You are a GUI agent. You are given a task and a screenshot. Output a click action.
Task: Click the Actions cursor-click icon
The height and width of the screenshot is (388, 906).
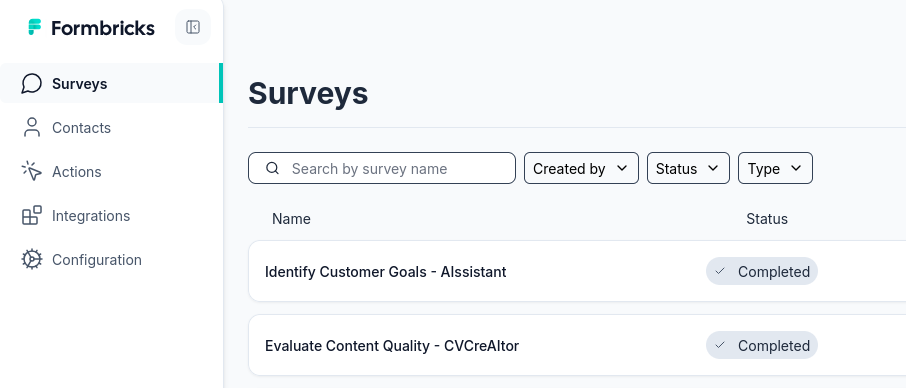coord(32,171)
